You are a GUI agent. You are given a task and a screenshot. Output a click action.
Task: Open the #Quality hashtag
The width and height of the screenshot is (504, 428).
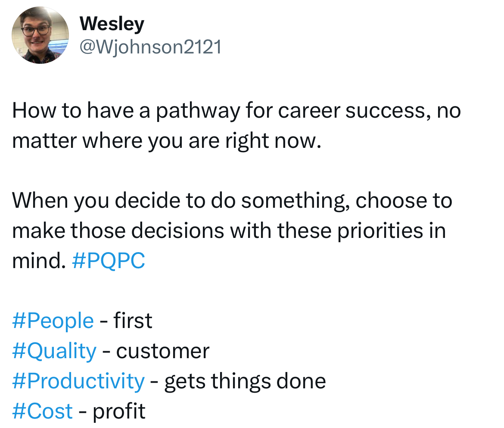(x=54, y=351)
